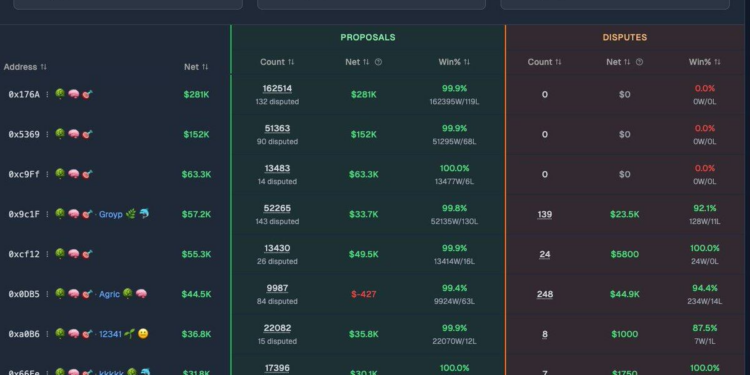This screenshot has width=750, height=375.
Task: Click address 0xc9Ff
Action: [x=24, y=174]
